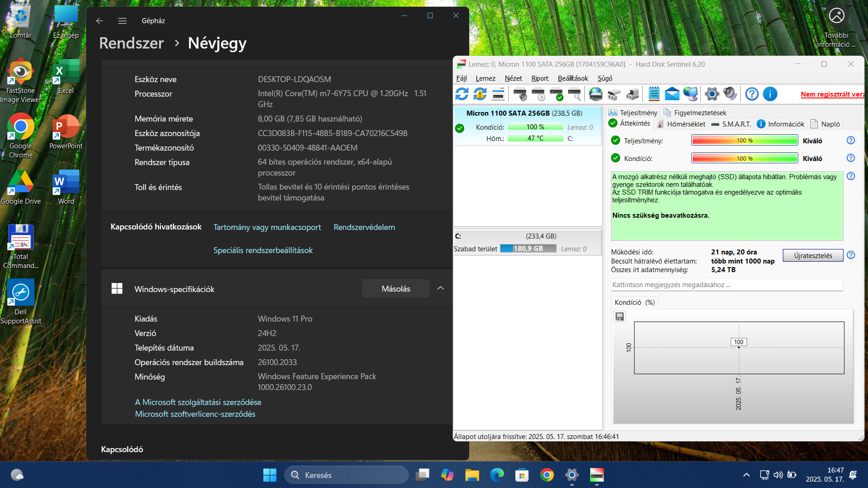
Task: Open the Súgó menu
Action: tap(605, 78)
